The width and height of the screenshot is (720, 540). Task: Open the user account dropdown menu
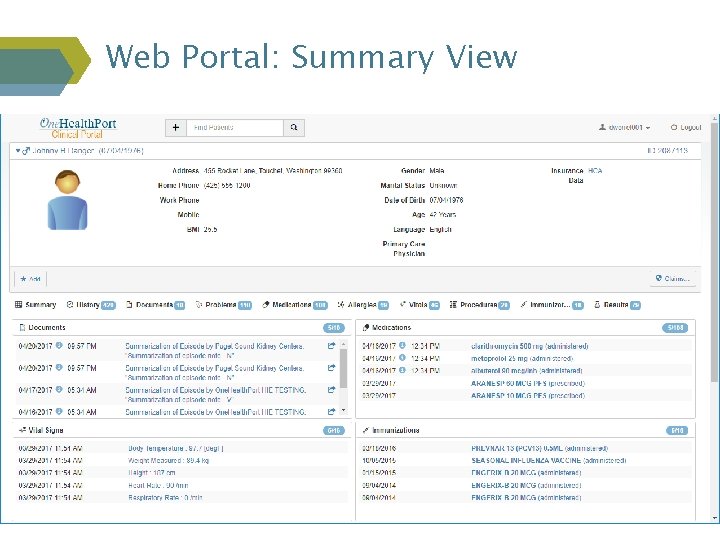pyautogui.click(x=624, y=127)
